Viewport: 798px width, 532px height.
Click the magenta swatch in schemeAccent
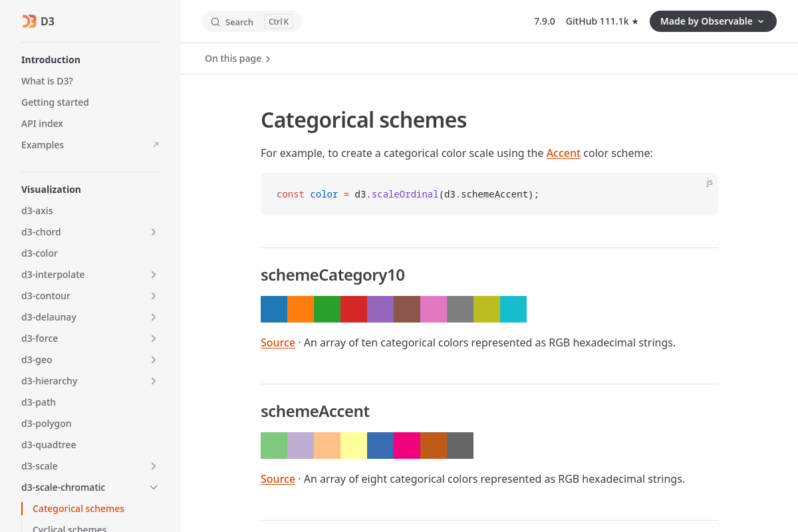click(407, 446)
